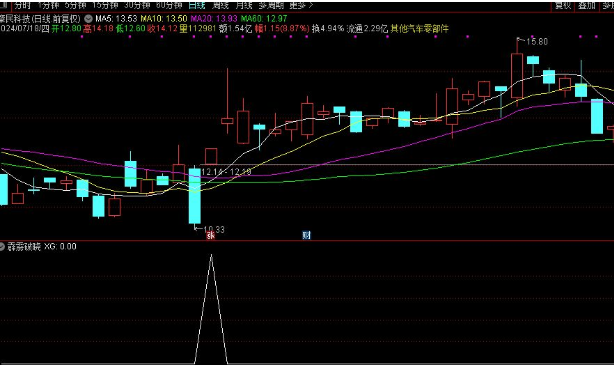Switch to the 月线 monthly tab

click(x=244, y=5)
